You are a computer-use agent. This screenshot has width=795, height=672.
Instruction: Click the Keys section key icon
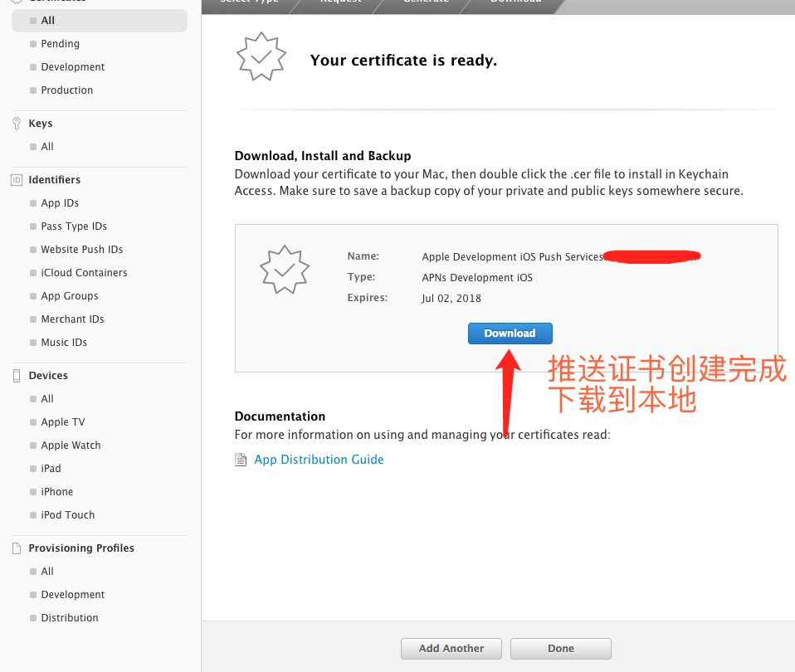click(17, 123)
